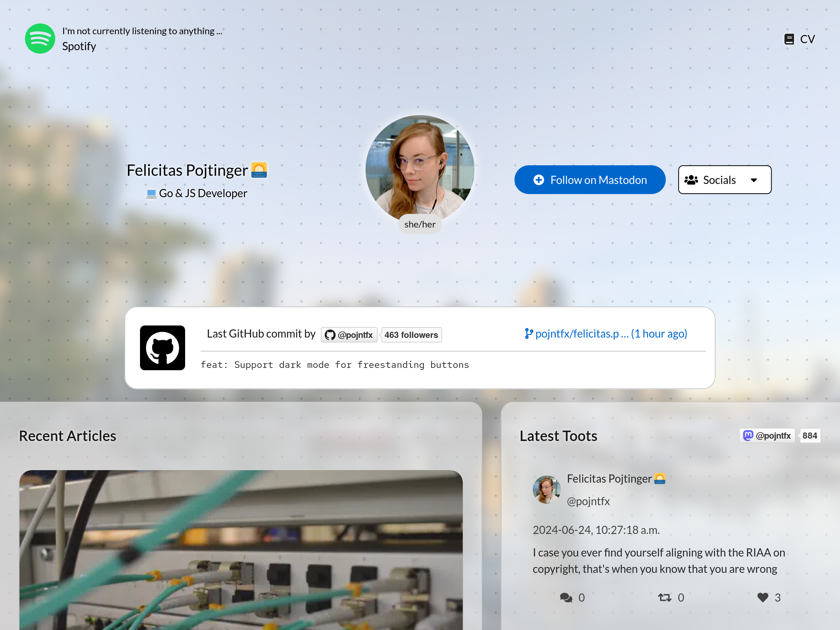
Task: Click the Latest Toots heading
Action: coord(558,436)
